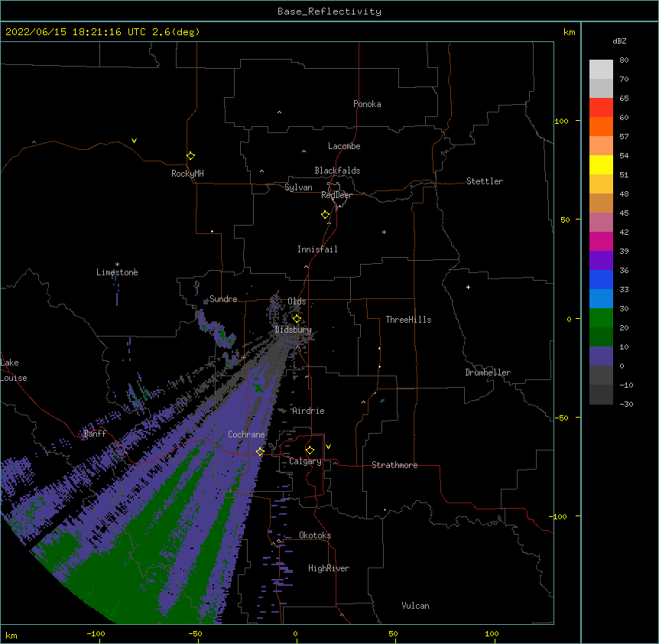Click the magenta 42 dBZ color swatch
Viewport: 659px width, 644px height.
pos(601,241)
